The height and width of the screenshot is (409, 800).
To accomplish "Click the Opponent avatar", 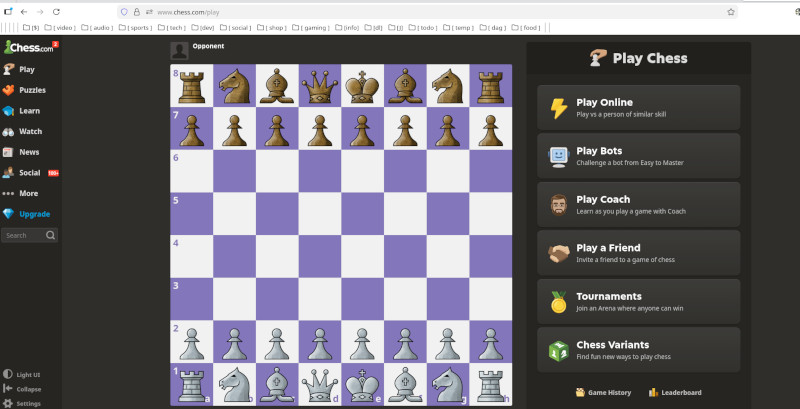I will 179,50.
